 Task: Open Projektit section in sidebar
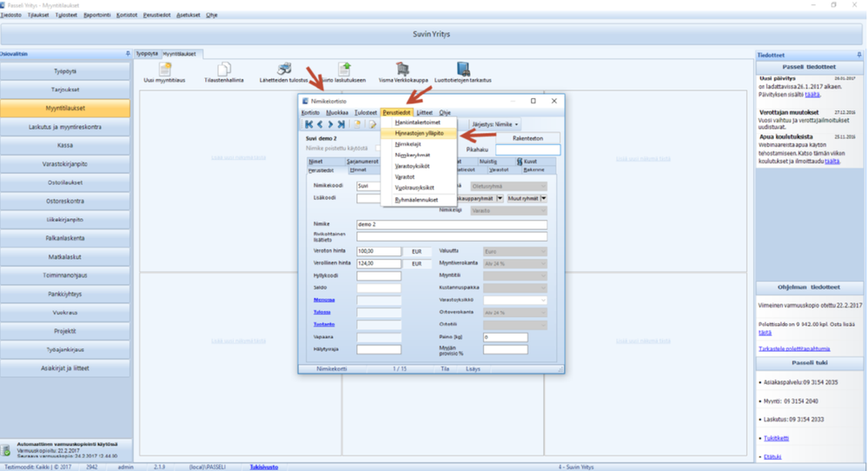(x=65, y=331)
